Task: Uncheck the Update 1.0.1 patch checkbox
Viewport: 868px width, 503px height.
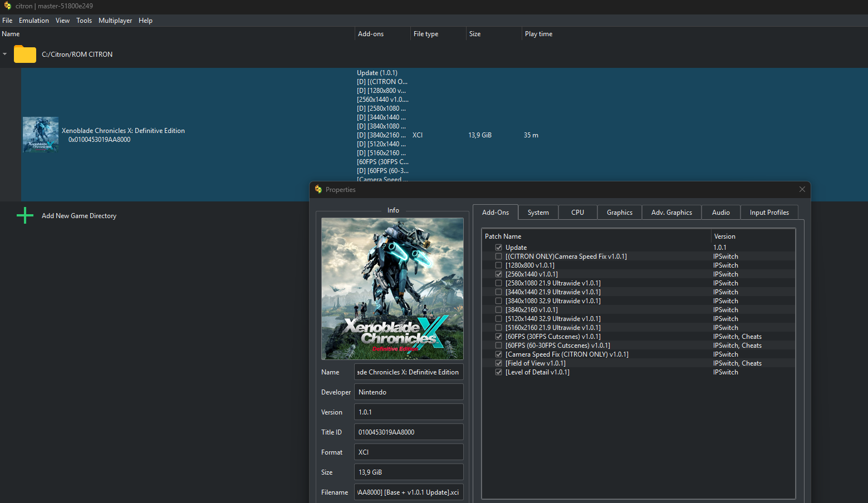Action: pos(498,248)
